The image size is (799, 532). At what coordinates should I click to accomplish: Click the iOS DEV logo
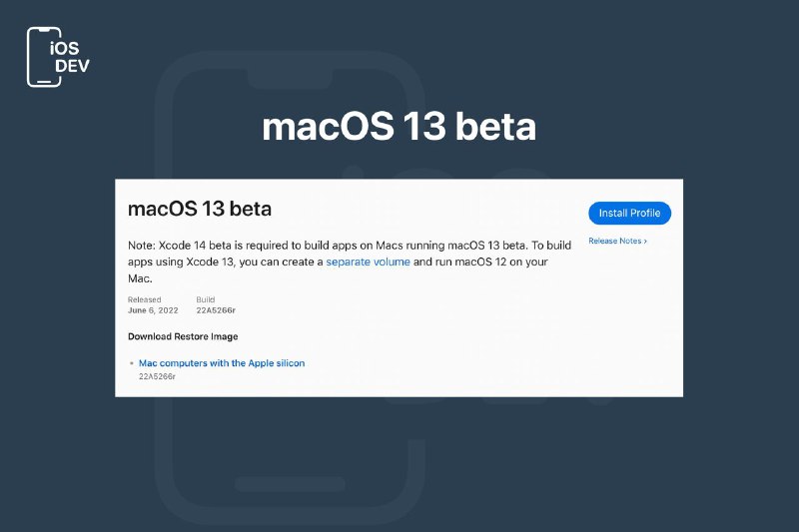pos(58,57)
